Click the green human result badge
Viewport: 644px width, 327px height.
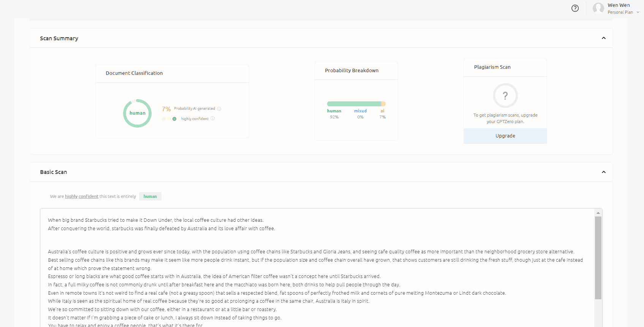click(150, 196)
